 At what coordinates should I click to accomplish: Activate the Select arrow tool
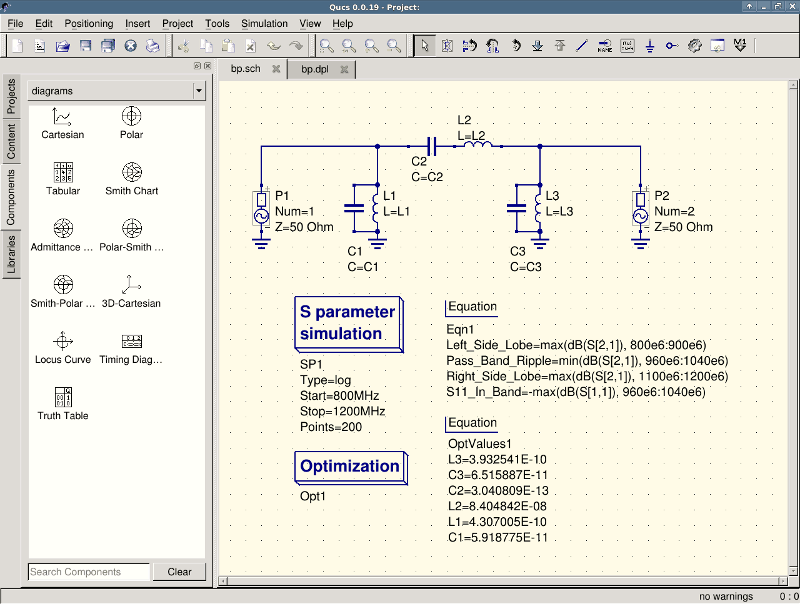pyautogui.click(x=424, y=46)
